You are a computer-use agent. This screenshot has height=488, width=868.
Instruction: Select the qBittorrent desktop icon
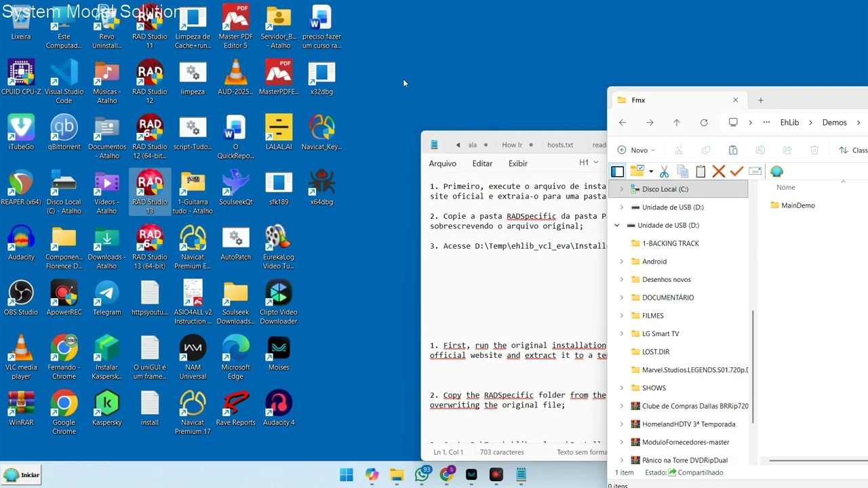(64, 133)
